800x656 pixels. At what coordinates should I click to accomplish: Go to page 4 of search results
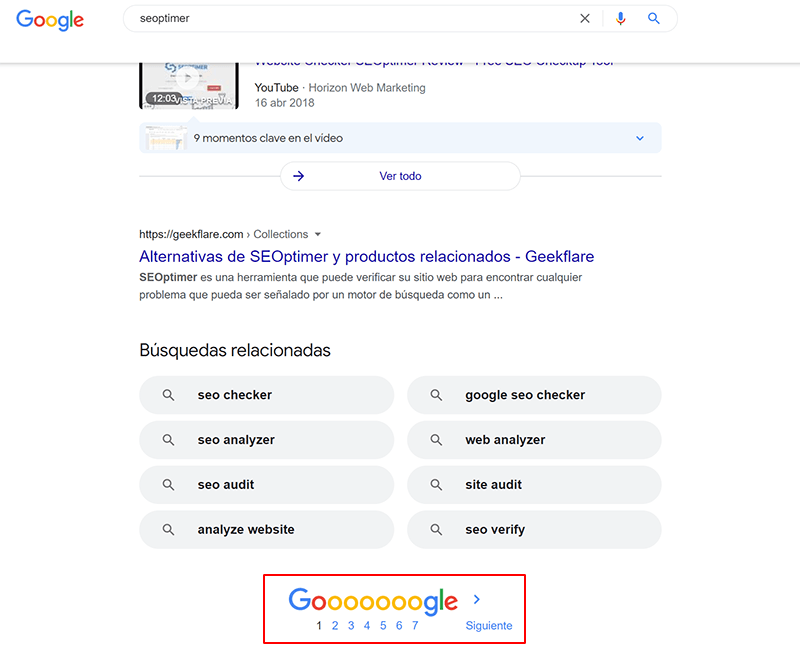pyautogui.click(x=366, y=625)
